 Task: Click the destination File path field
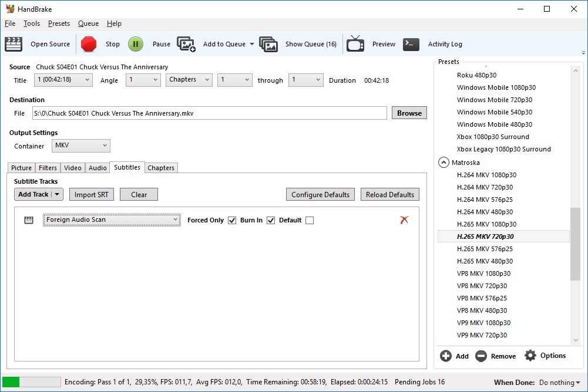click(209, 113)
